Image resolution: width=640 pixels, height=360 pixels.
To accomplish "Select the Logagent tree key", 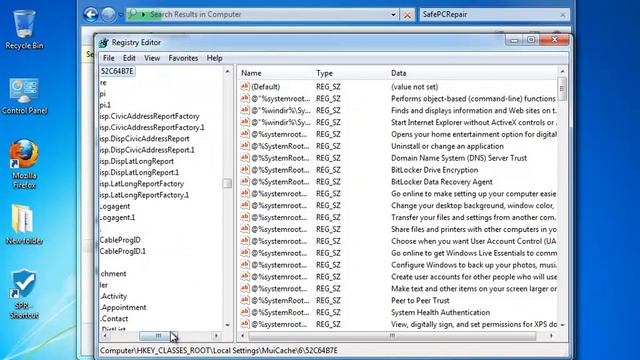I will 115,206.
